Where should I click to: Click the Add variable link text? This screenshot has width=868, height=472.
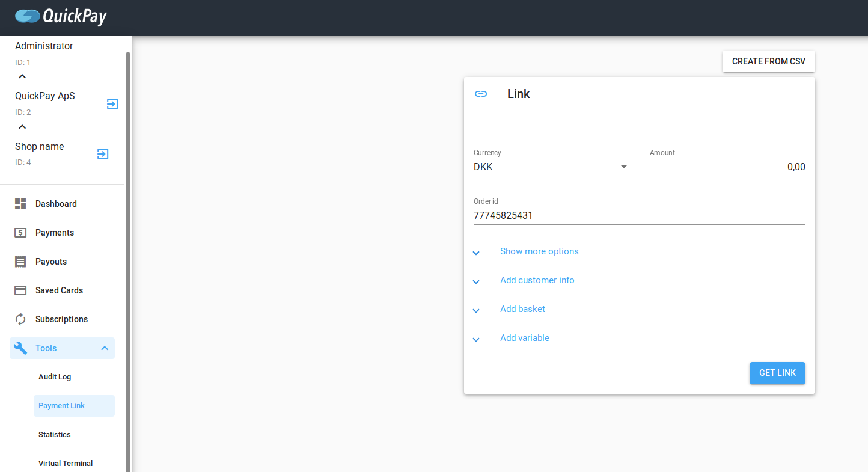pyautogui.click(x=525, y=338)
